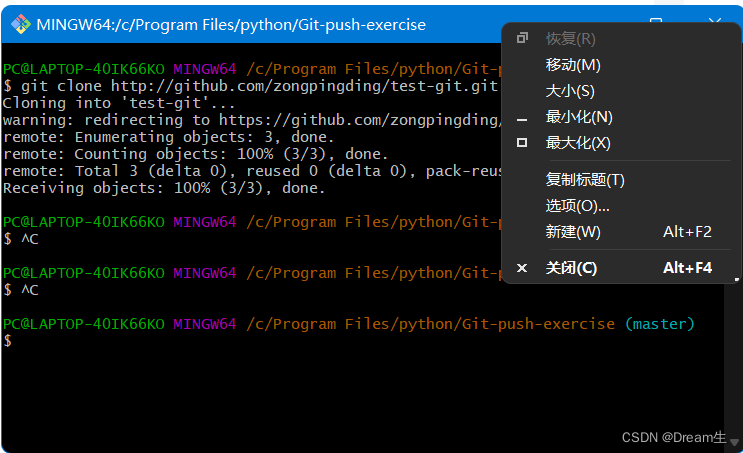Viewport: 743px width, 453px height.
Task: Choose 大小(S) from the system menu
Action: pyautogui.click(x=570, y=91)
